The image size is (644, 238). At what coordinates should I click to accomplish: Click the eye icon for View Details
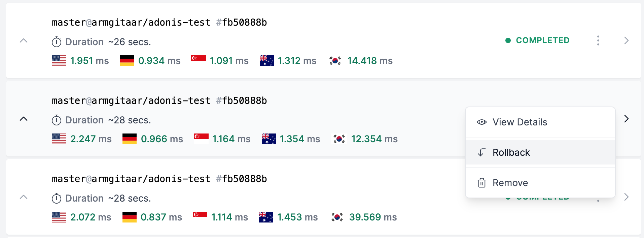coord(482,122)
